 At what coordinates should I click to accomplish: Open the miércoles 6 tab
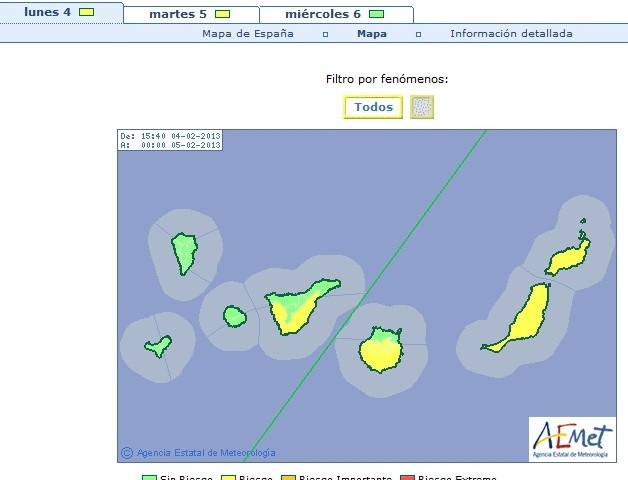(x=323, y=14)
